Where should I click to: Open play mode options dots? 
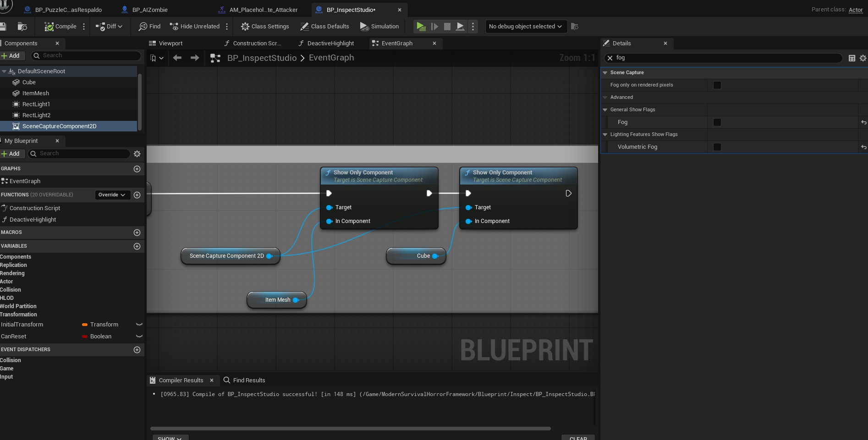(473, 27)
